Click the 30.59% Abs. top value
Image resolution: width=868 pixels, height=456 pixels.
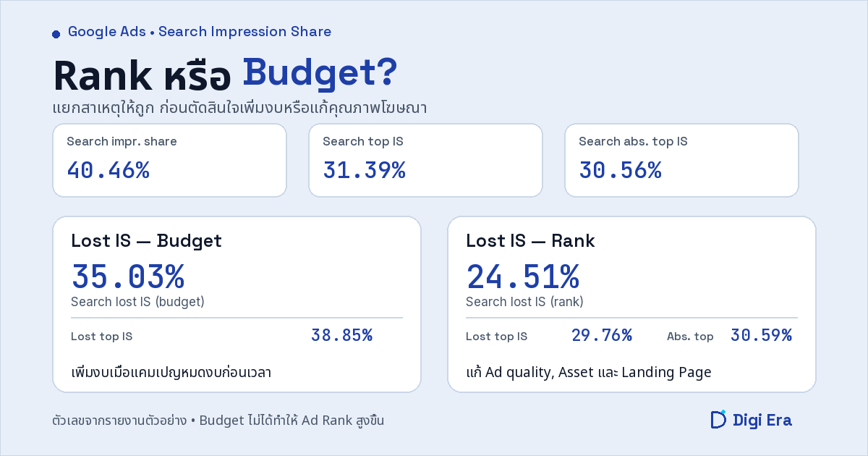(761, 335)
